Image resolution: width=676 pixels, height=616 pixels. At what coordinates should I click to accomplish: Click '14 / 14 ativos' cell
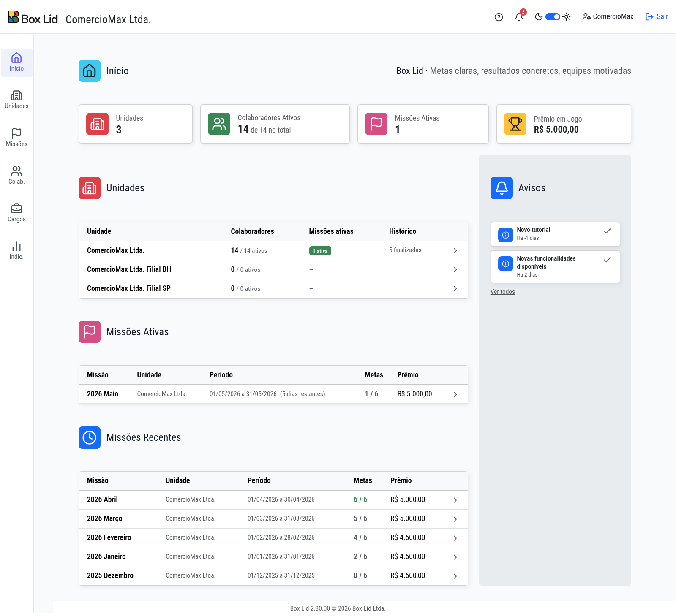[249, 250]
